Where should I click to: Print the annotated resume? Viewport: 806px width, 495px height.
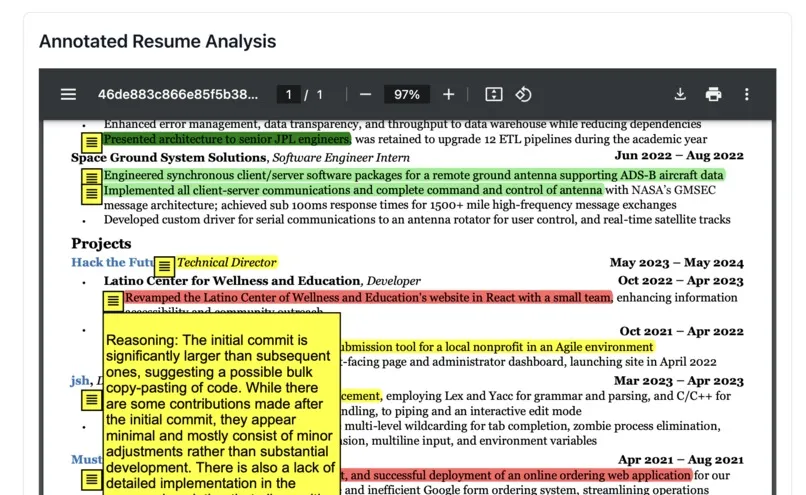coord(713,95)
